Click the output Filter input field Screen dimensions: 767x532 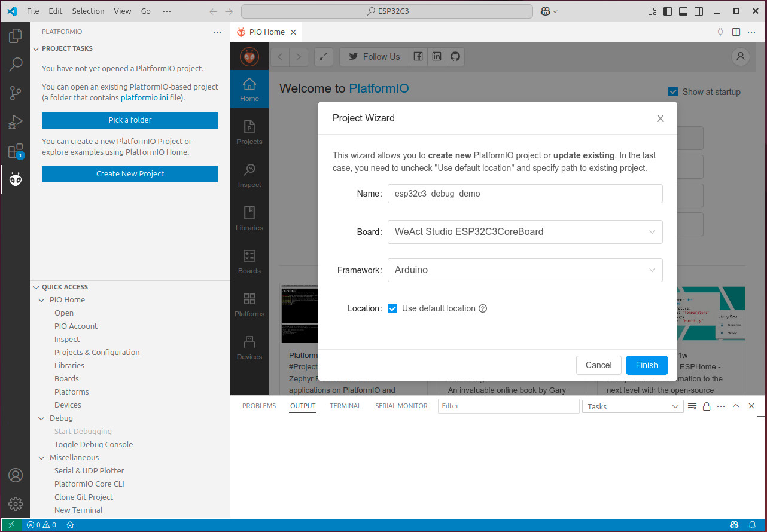point(509,406)
